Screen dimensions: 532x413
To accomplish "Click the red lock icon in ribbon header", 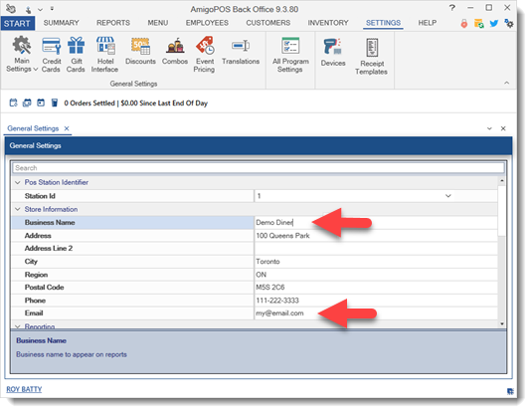I will pos(463,24).
